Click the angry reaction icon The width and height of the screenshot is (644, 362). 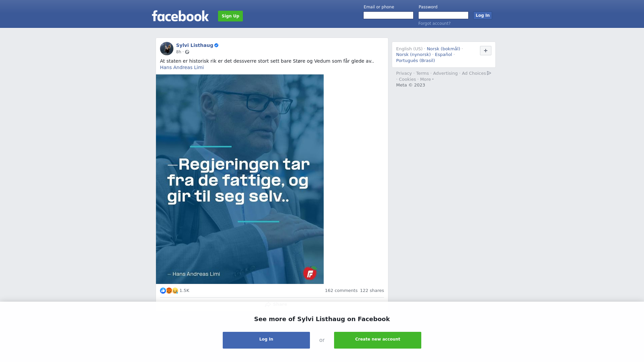(x=169, y=291)
